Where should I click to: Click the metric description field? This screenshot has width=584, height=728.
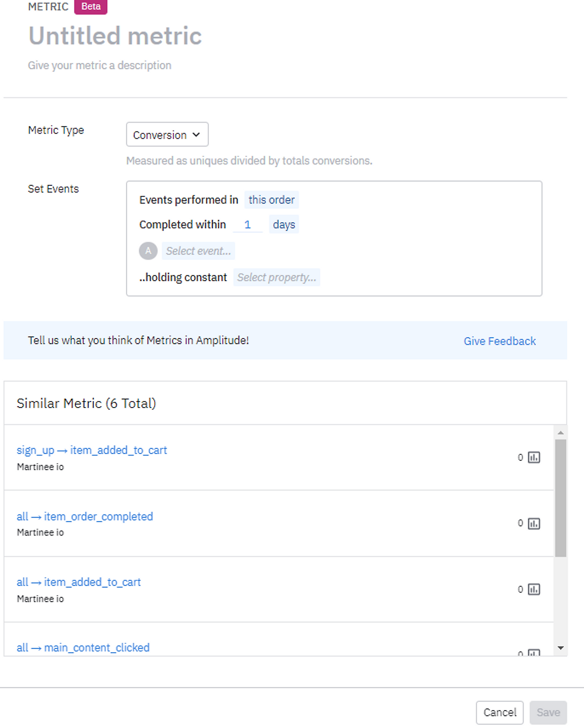pos(99,65)
